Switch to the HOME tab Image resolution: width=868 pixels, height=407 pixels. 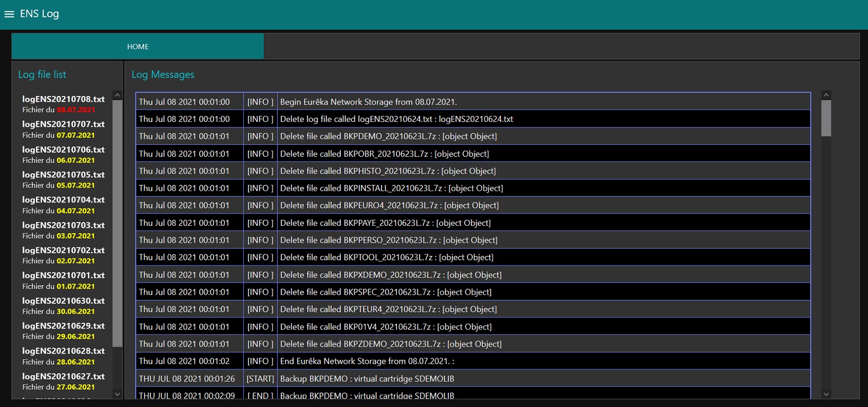click(138, 47)
